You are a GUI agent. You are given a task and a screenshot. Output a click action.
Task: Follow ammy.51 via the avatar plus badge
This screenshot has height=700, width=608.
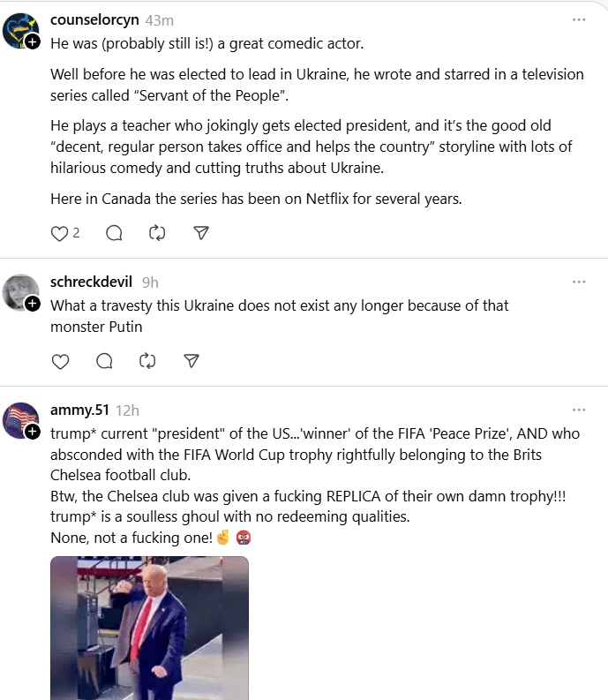[33, 432]
